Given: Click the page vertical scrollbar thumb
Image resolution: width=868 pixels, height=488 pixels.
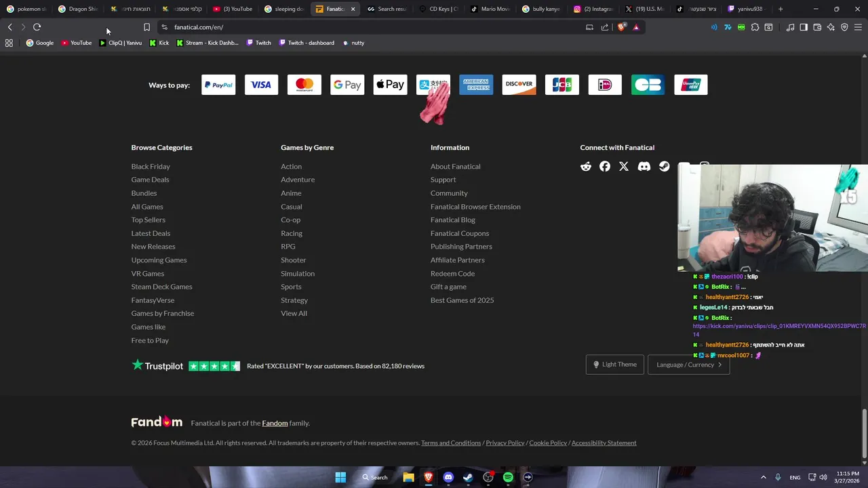Looking at the screenshot, I should click(864, 434).
